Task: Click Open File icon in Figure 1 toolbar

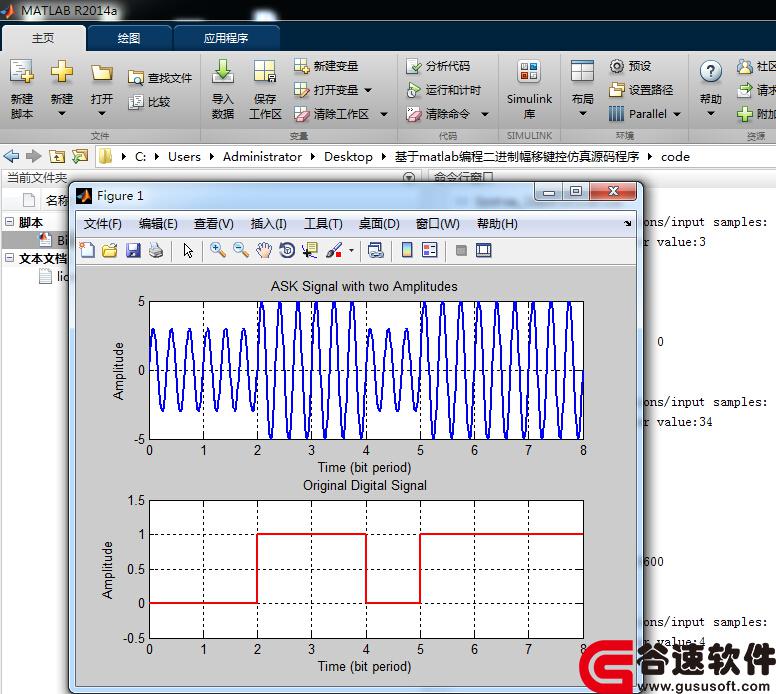Action: click(x=110, y=250)
